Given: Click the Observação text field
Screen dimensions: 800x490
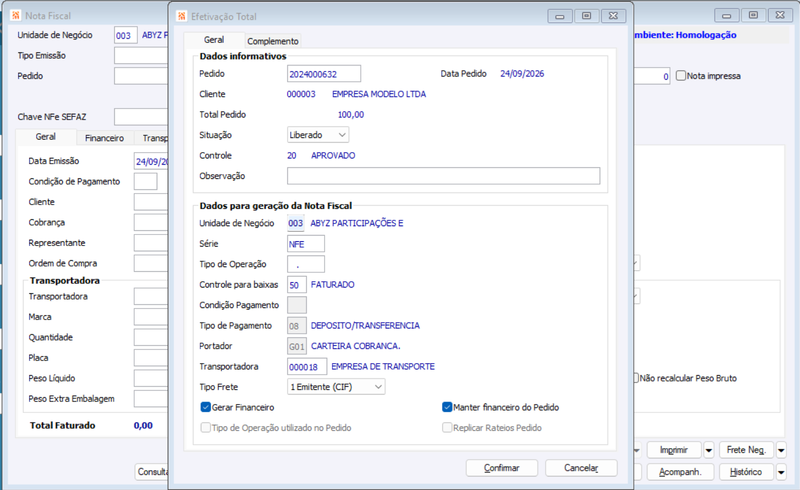Looking at the screenshot, I should [443, 176].
